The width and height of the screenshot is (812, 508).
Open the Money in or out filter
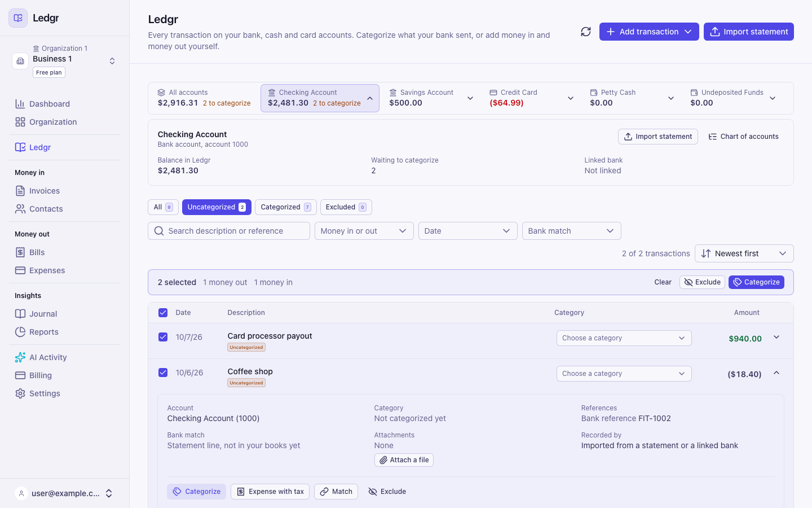[364, 231]
